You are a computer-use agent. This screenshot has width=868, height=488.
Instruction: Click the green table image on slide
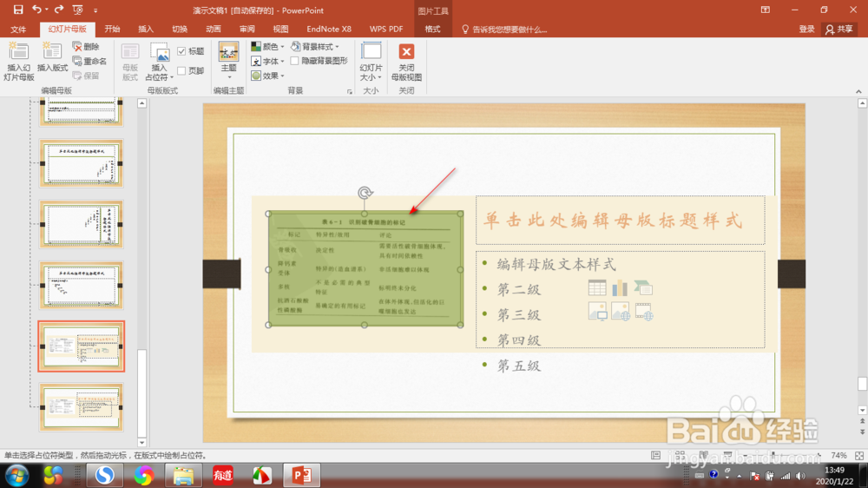click(365, 269)
